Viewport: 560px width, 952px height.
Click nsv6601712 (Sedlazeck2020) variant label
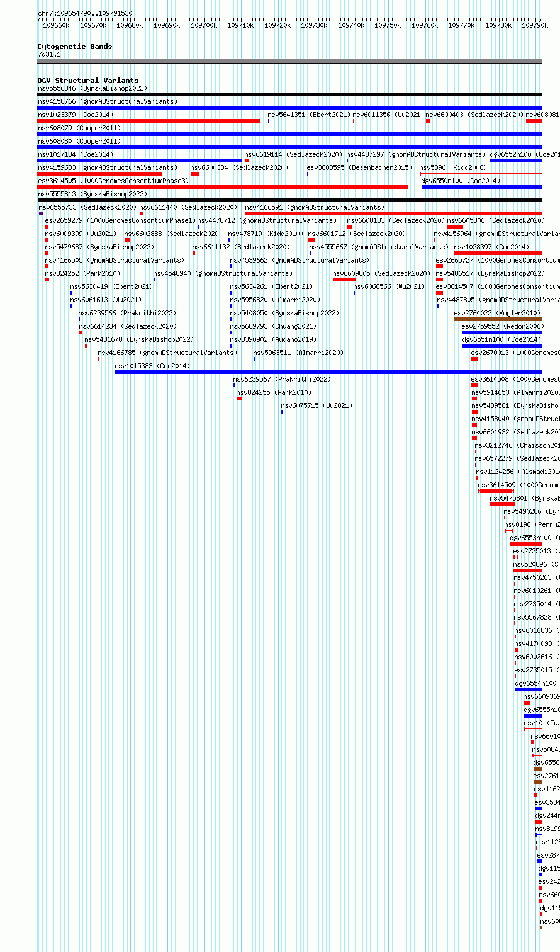point(357,234)
